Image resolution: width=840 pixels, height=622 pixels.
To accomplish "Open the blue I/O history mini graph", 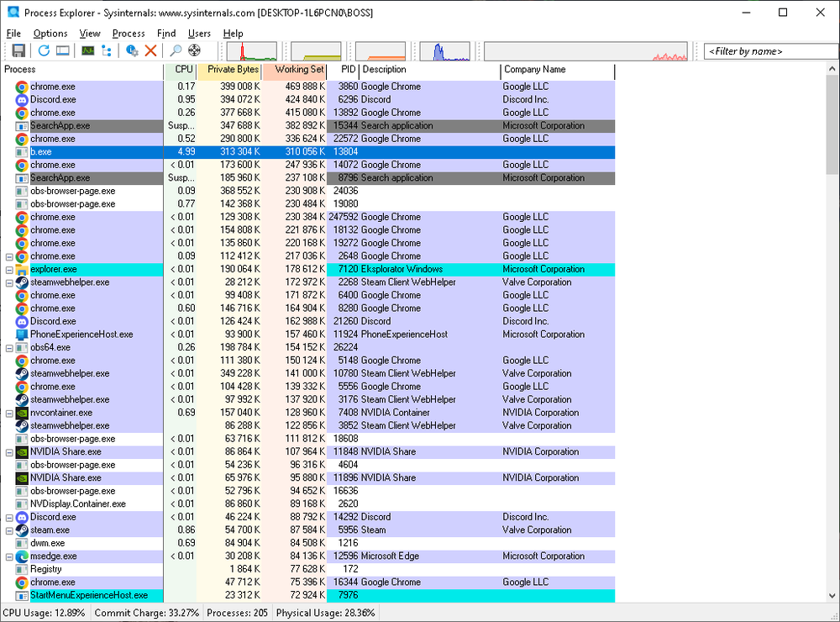I will click(x=444, y=51).
